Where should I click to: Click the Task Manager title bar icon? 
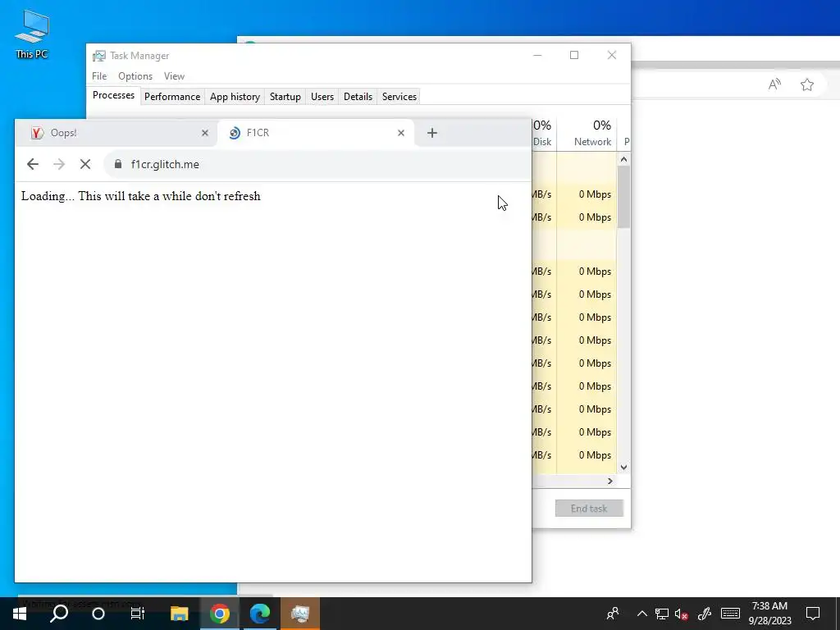[98, 56]
